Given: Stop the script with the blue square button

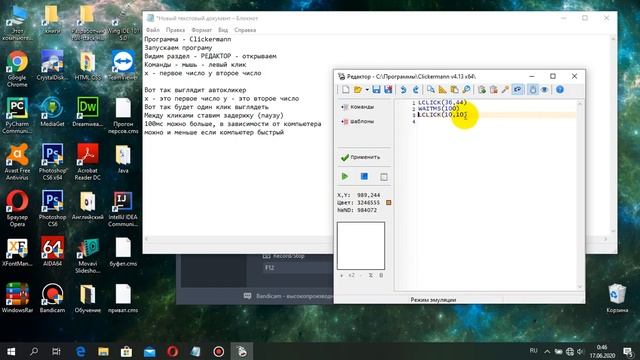Looking at the screenshot, I should (364, 176).
